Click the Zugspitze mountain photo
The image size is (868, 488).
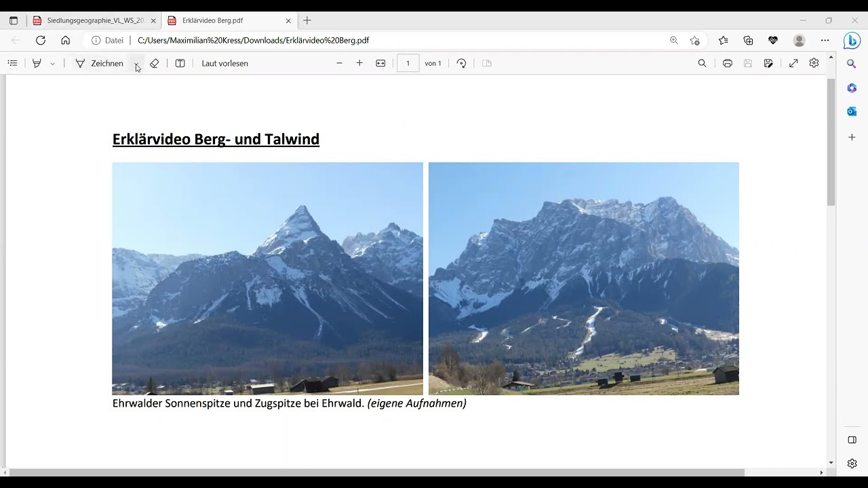(583, 279)
